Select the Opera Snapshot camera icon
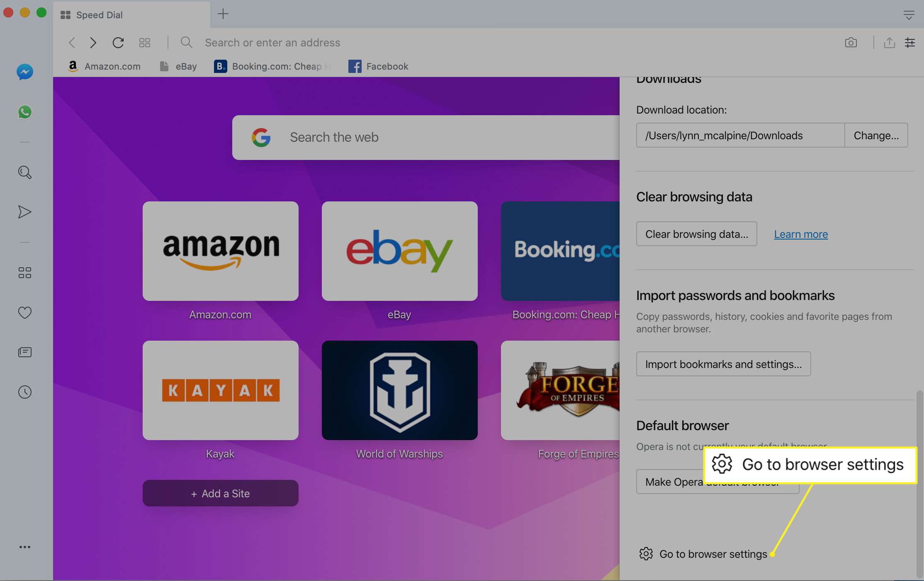Image resolution: width=924 pixels, height=581 pixels. tap(850, 42)
